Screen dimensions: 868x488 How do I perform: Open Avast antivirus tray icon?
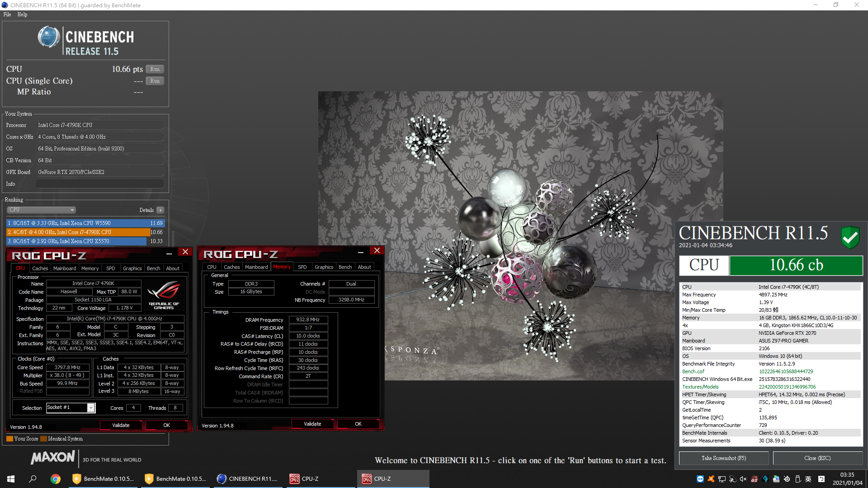point(711,479)
